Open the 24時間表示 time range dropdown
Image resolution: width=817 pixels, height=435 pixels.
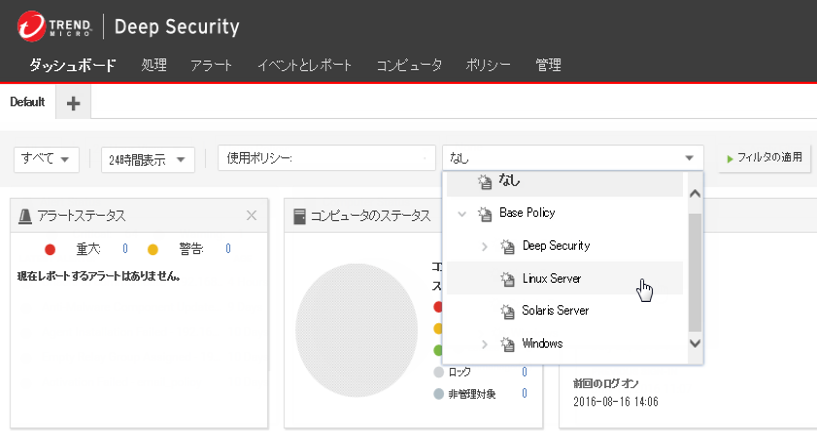pyautogui.click(x=147, y=159)
